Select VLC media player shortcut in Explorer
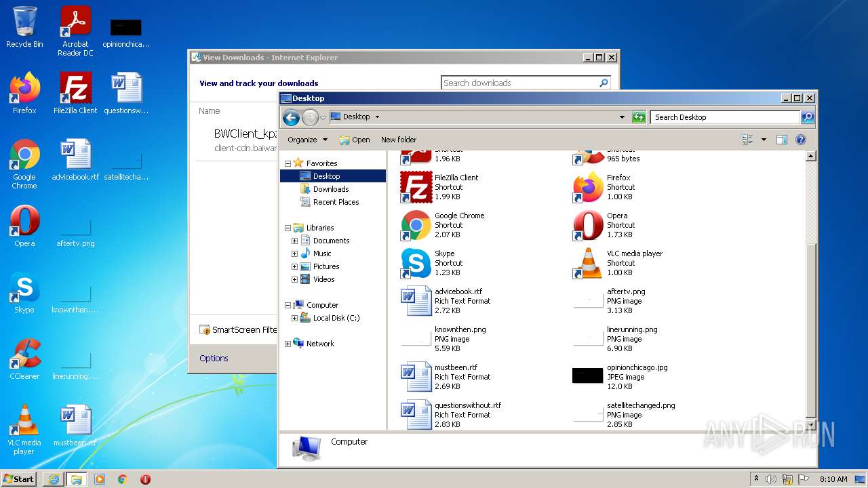The image size is (868, 488). click(x=618, y=263)
